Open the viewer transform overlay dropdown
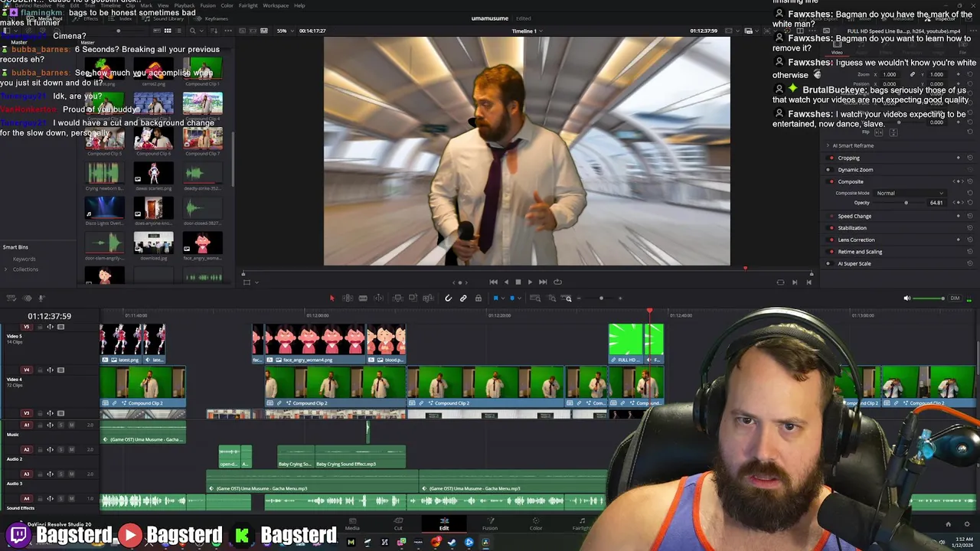This screenshot has height=551, width=980. 256,282
